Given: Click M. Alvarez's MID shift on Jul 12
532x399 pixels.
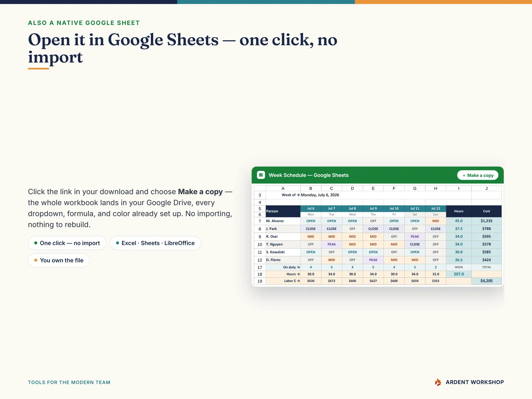Looking at the screenshot, I should (436, 221).
